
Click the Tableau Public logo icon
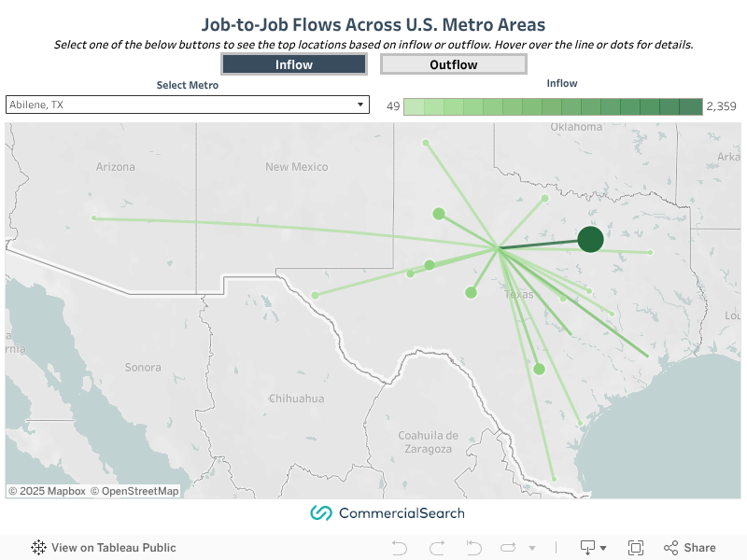tap(39, 548)
